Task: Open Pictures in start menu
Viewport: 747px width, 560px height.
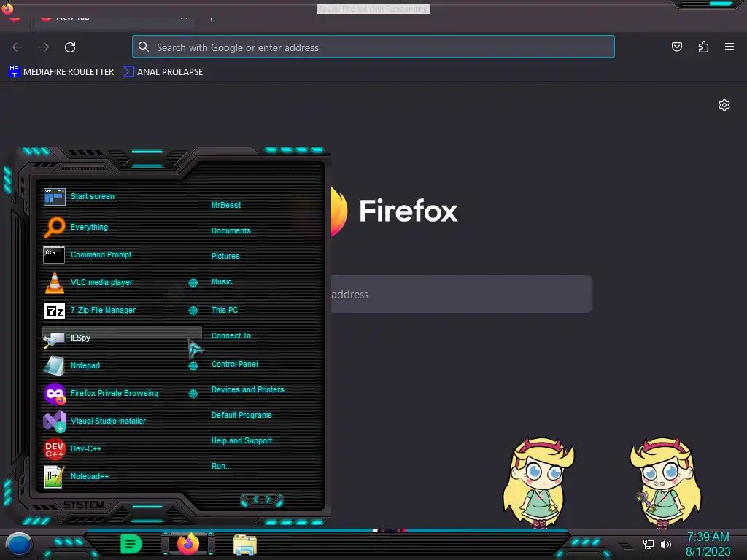Action: 225,256
